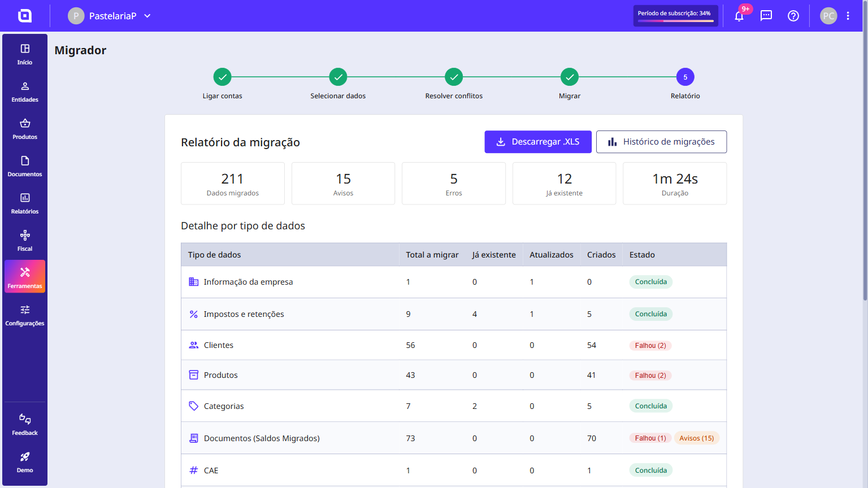
Task: Click the 1m 24s Duração card
Action: click(x=675, y=184)
